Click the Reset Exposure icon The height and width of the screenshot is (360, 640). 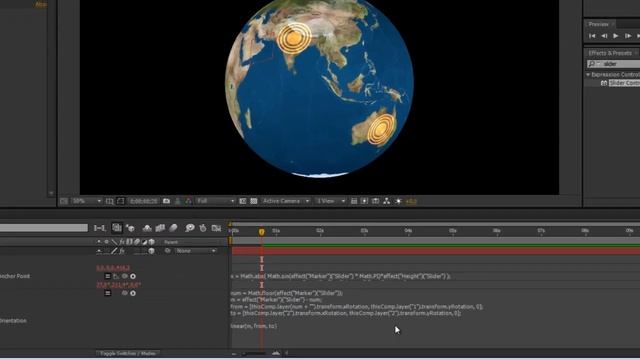point(398,201)
